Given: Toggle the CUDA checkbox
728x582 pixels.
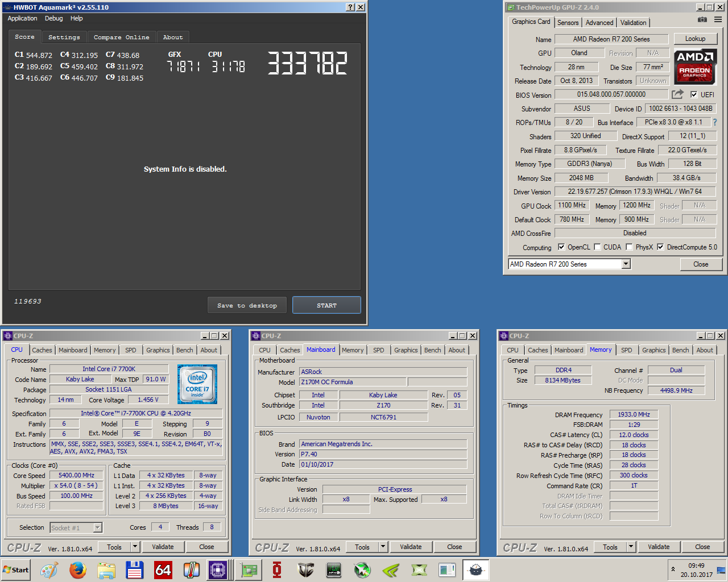Looking at the screenshot, I should point(597,247).
